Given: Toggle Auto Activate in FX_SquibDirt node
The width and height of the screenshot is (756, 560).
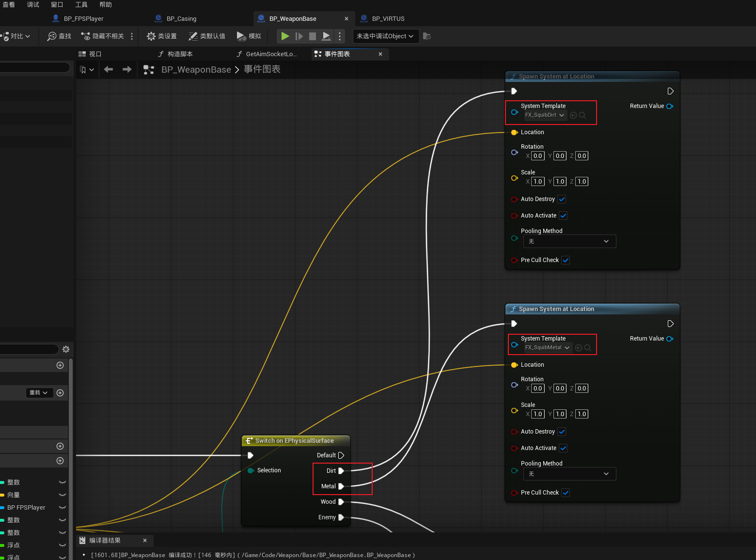Looking at the screenshot, I should point(563,216).
